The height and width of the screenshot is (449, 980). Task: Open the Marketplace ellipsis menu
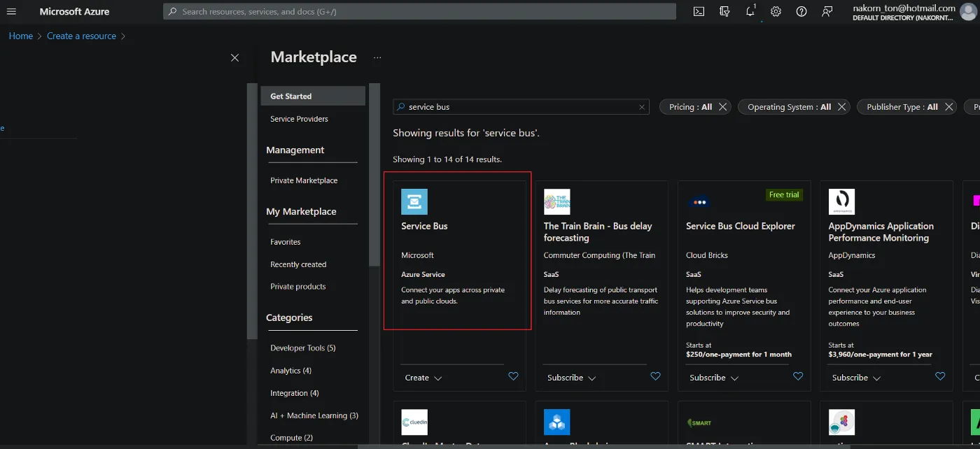coord(377,57)
